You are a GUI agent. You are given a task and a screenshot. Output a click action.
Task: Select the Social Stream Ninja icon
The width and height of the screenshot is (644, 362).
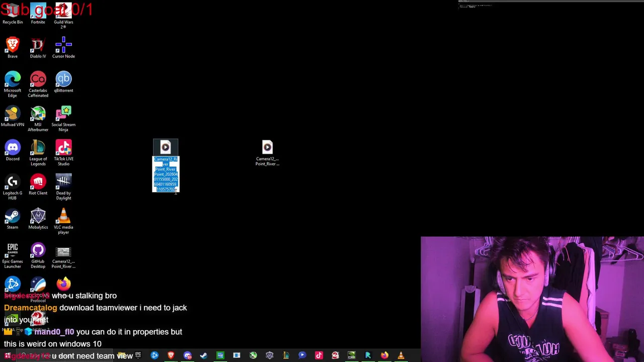click(x=63, y=118)
